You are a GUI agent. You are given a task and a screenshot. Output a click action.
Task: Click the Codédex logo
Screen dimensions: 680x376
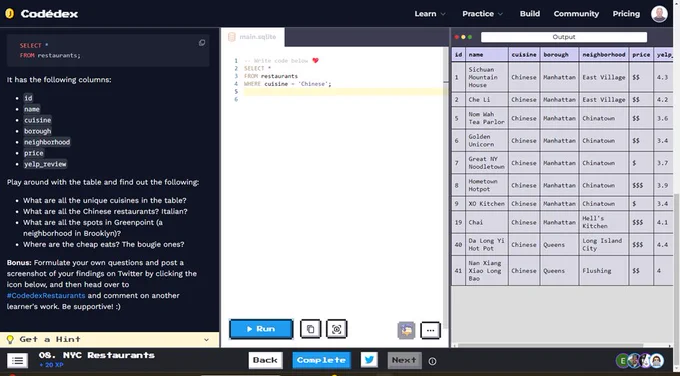pos(42,13)
